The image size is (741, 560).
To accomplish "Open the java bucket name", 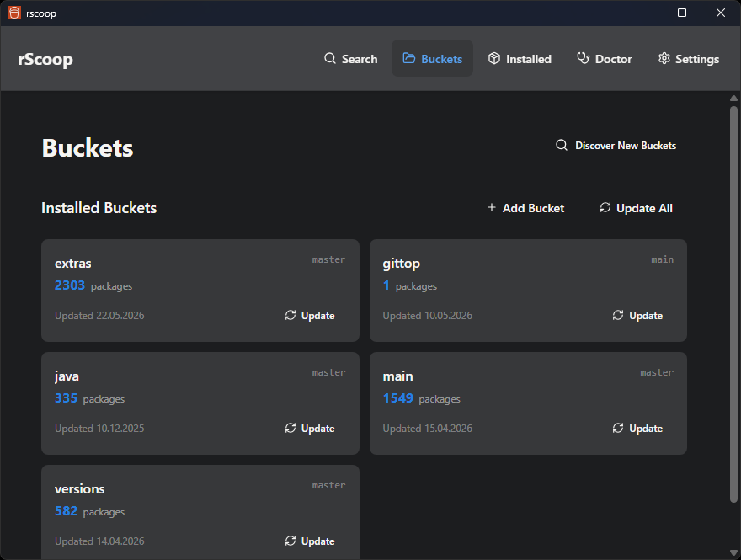I will pyautogui.click(x=67, y=376).
